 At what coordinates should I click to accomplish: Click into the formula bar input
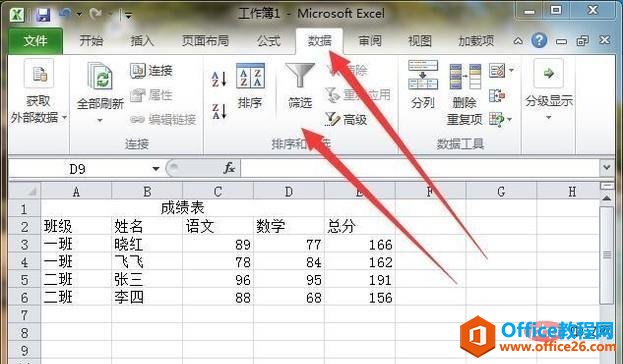pos(420,168)
